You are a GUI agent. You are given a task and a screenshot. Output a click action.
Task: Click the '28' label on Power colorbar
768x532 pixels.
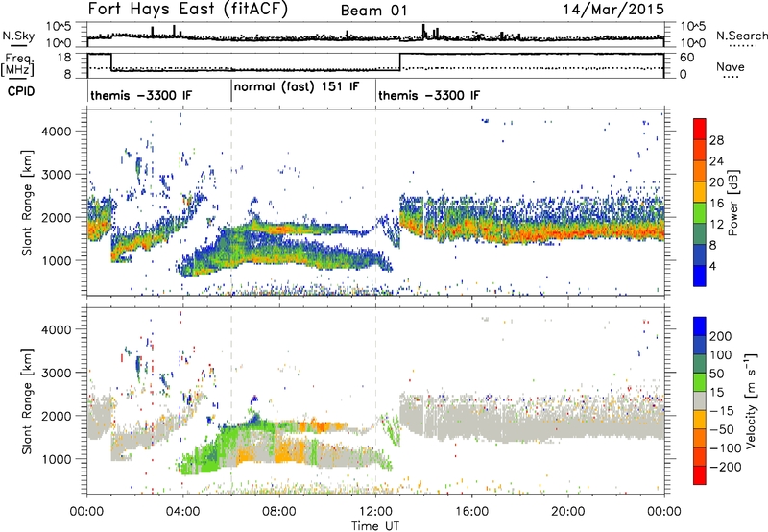pyautogui.click(x=716, y=140)
